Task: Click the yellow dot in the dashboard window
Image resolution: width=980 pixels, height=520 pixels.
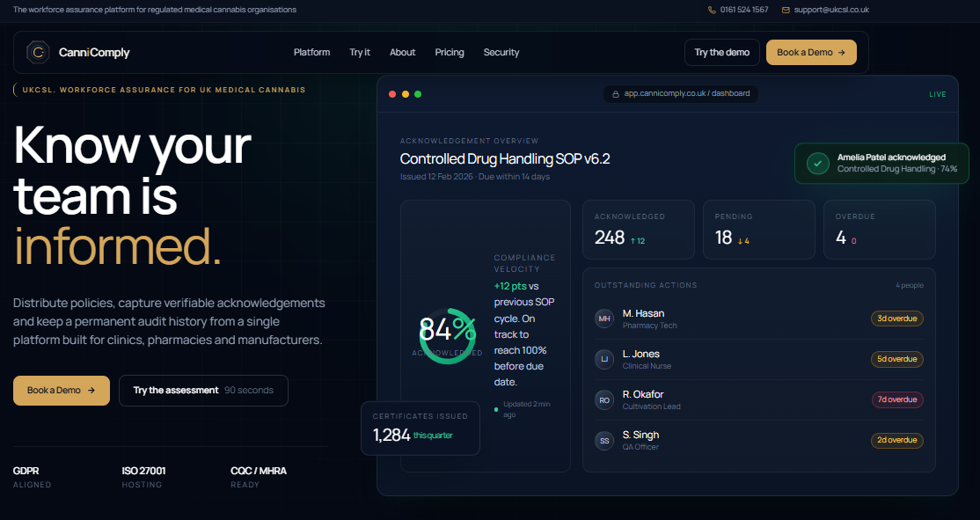Action: [x=406, y=94]
